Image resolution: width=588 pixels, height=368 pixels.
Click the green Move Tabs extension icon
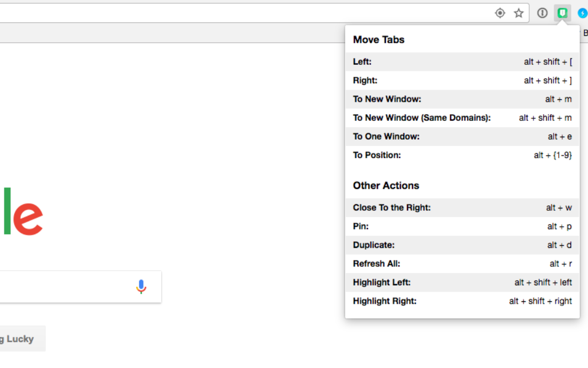[x=562, y=13]
